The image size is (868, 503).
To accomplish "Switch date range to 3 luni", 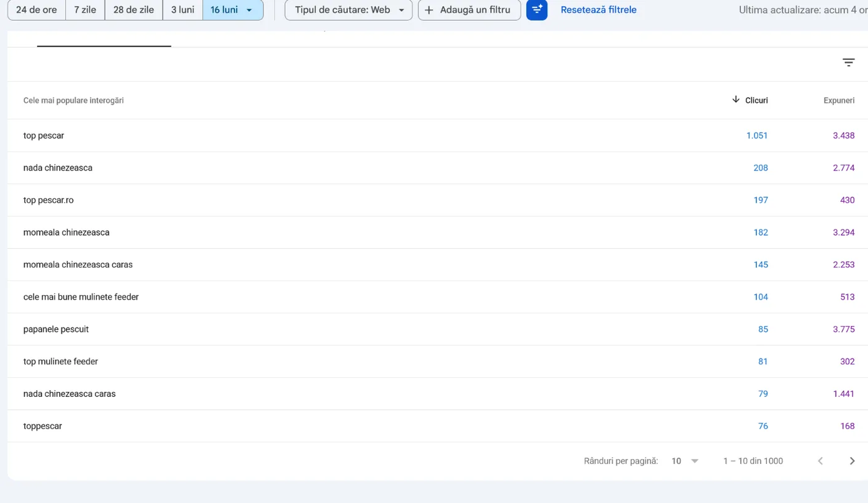I will click(182, 10).
